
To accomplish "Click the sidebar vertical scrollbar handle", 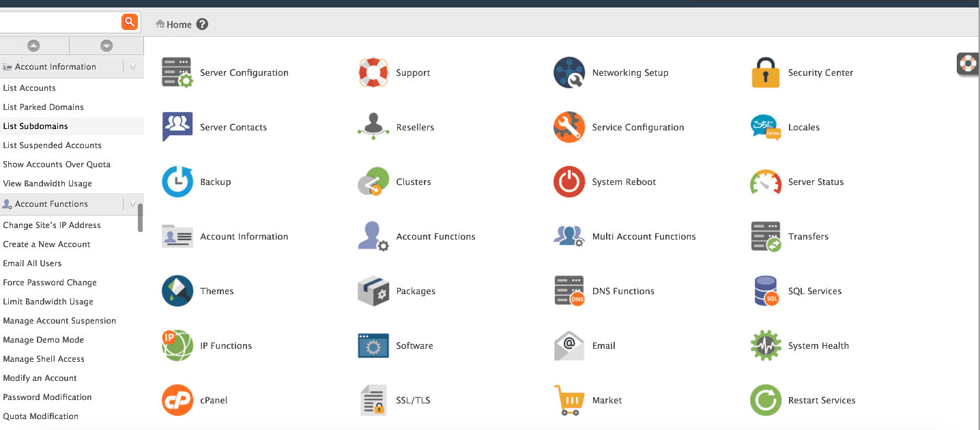I will [x=140, y=218].
